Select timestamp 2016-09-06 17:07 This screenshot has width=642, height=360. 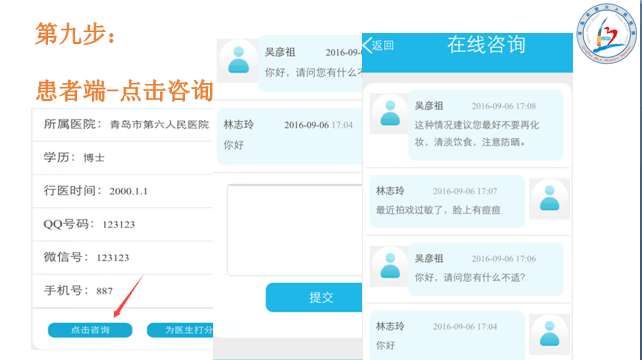click(x=465, y=191)
